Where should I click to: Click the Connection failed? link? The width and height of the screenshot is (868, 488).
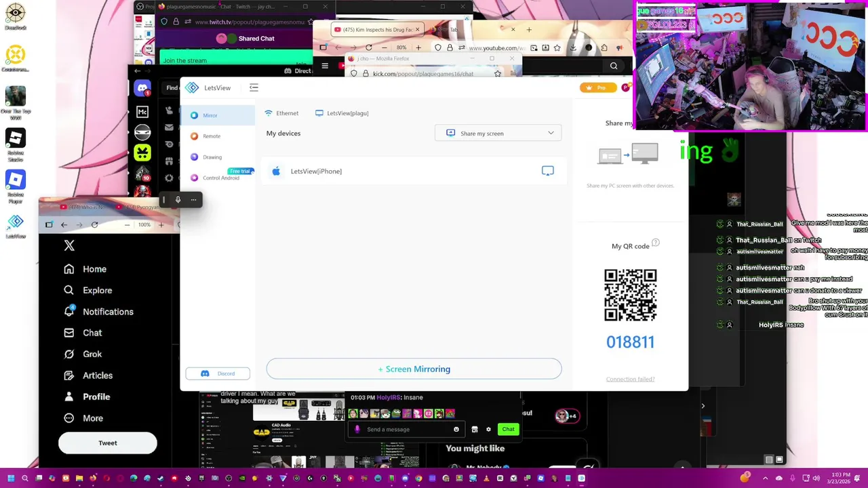630,379
